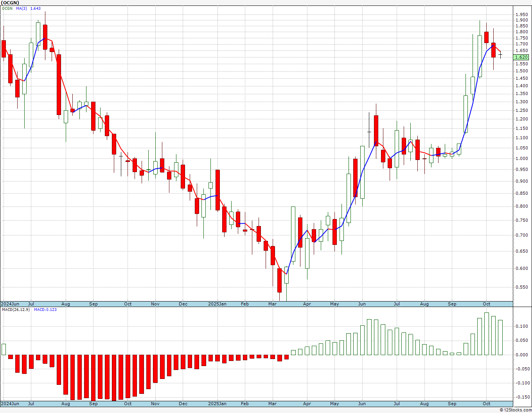Click the 0.750 price axis label
This screenshot has width=532, height=413.
click(x=521, y=221)
